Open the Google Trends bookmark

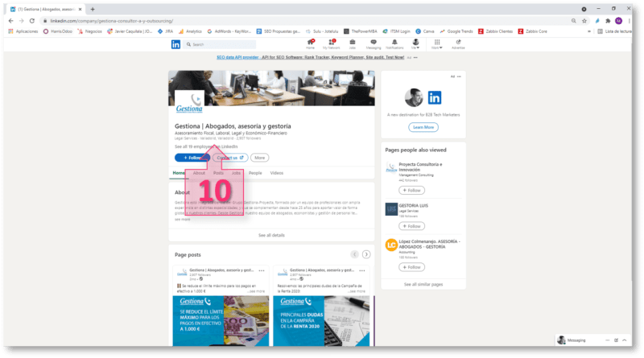456,31
